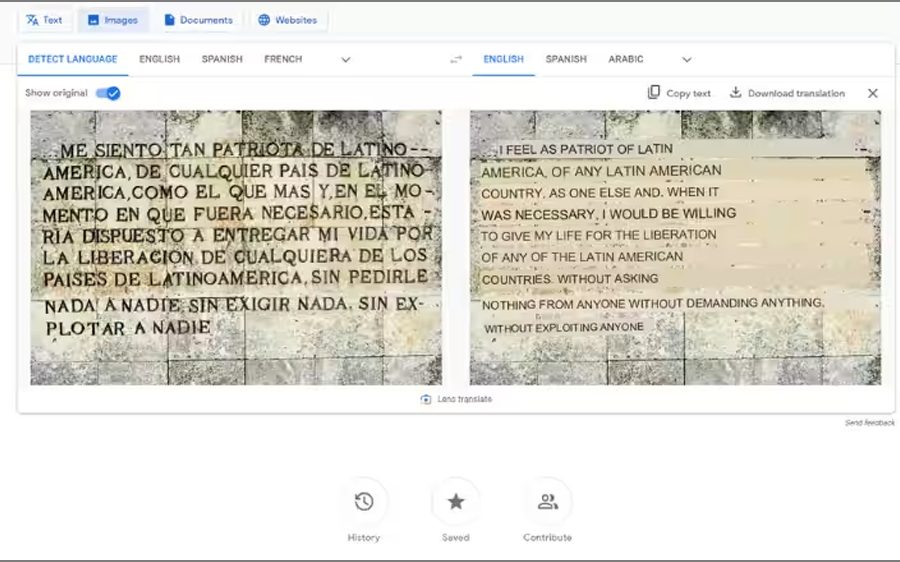
Task: Click the swap languages arrows icon
Action: pyautogui.click(x=456, y=60)
